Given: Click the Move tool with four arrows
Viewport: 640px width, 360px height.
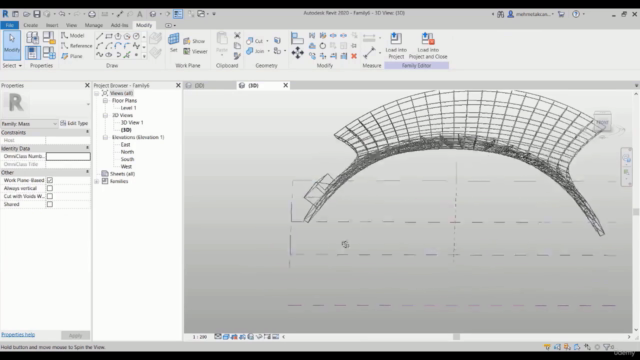Looking at the screenshot, I should 297,53.
